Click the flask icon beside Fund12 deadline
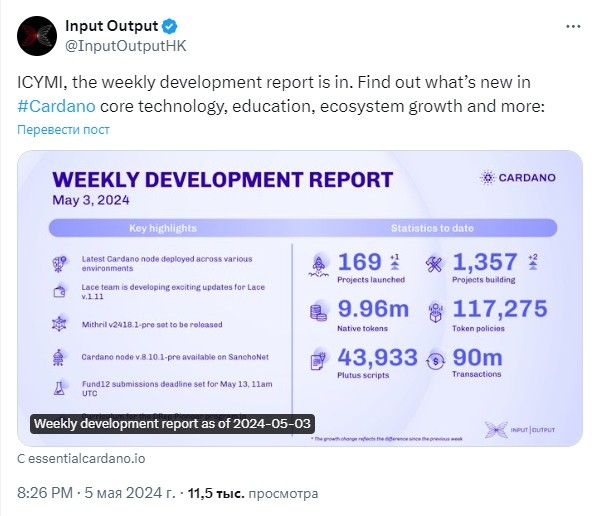Screen dimensions: 596x516 point(59,388)
